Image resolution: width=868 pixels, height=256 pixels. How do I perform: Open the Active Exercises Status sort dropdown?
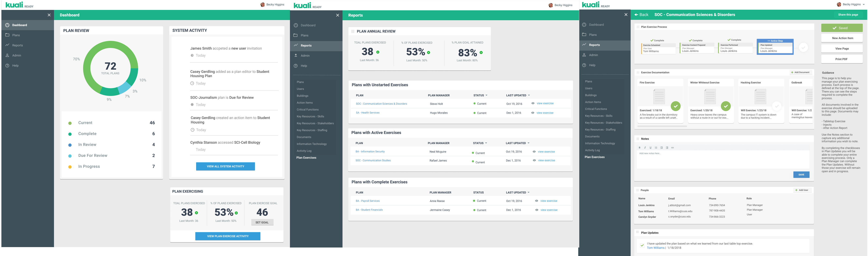pyautogui.click(x=486, y=143)
